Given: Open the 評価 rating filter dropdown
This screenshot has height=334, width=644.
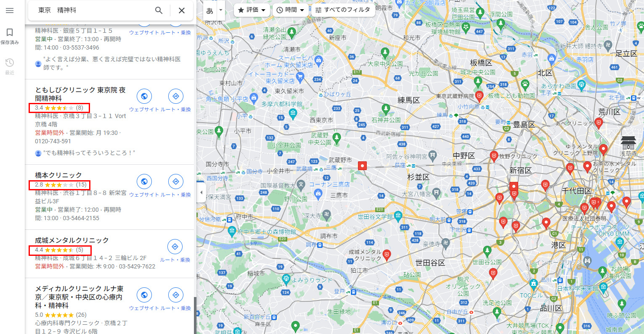Looking at the screenshot, I should pos(252,10).
